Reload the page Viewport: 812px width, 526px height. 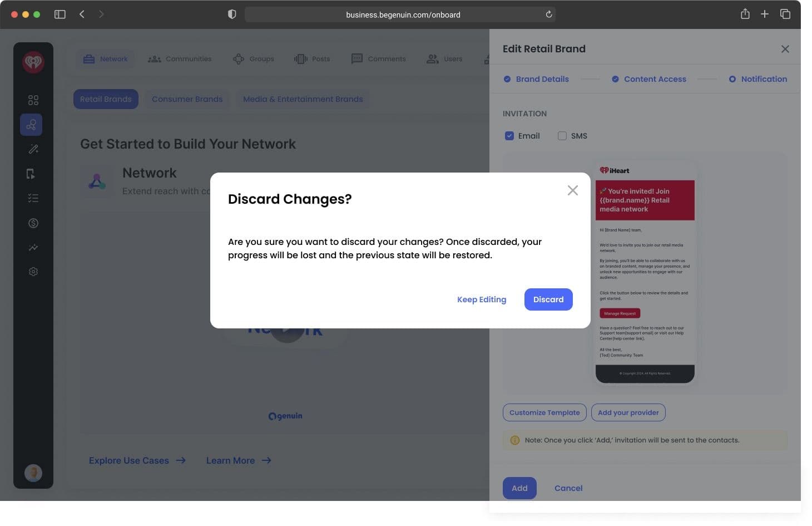coord(548,14)
